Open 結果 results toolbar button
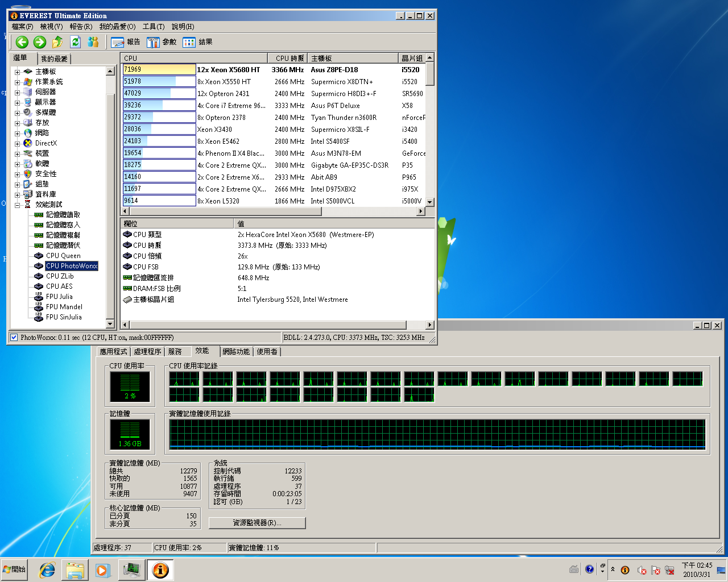Image resolution: width=728 pixels, height=582 pixels. pyautogui.click(x=197, y=42)
